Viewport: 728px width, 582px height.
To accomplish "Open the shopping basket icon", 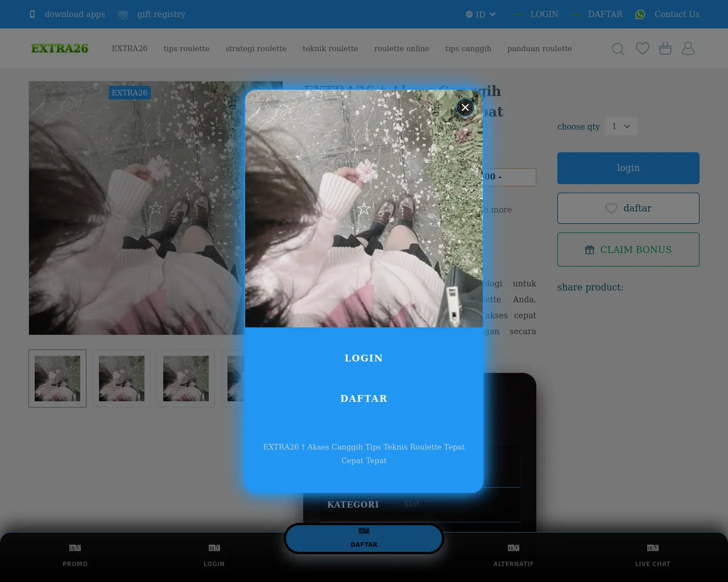I will pos(665,48).
